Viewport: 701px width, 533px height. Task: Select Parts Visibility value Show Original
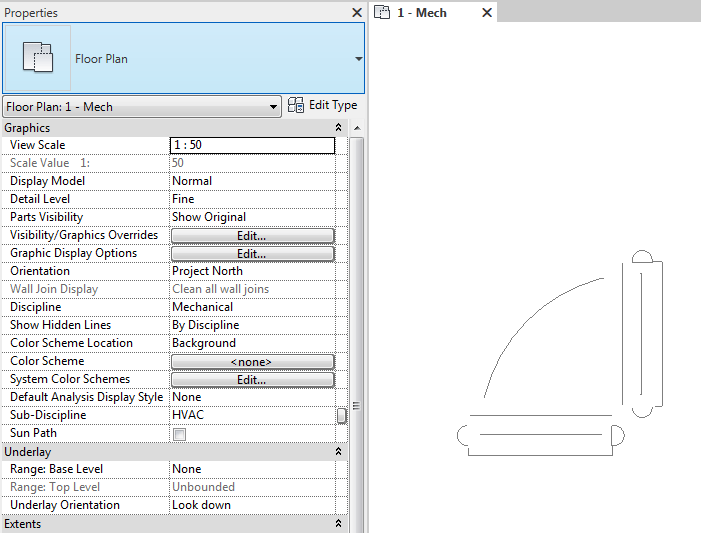(x=253, y=217)
